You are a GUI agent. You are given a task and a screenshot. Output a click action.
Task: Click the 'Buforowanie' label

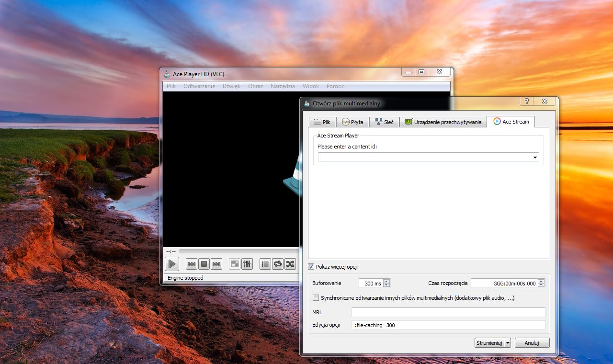(327, 283)
